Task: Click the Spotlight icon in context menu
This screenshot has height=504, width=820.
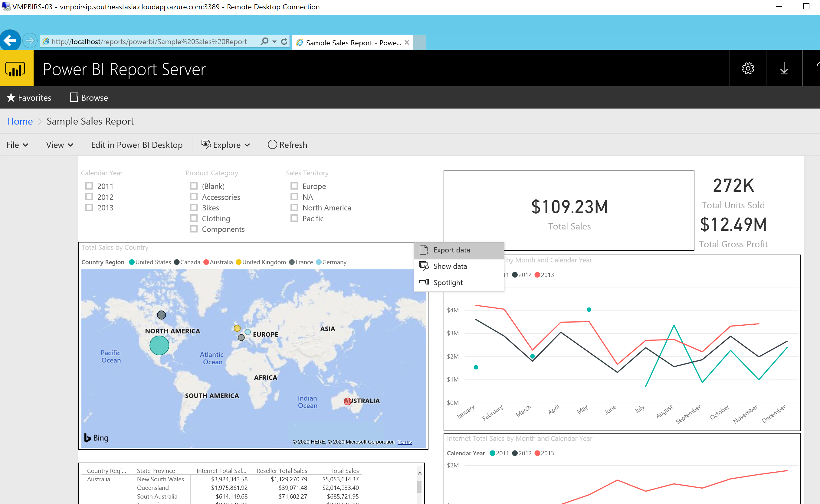Action: (424, 282)
